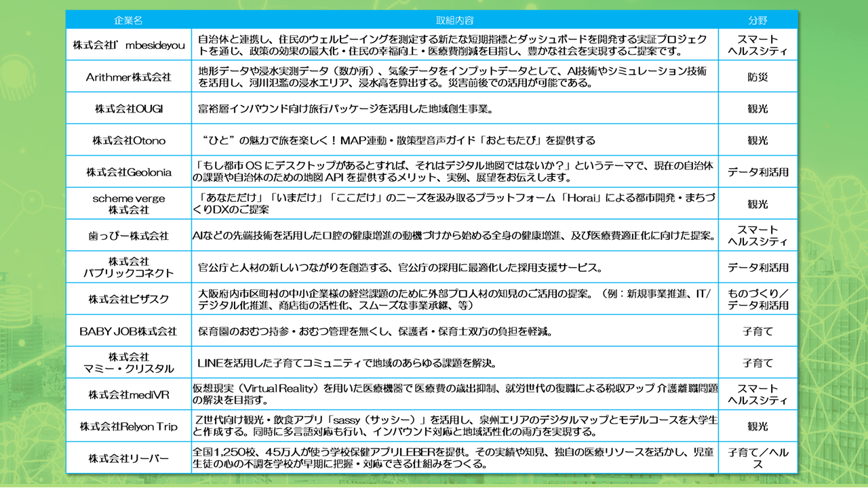The width and height of the screenshot is (868, 488).
Task: Click the BABY JOB description about おむつ持参
Action: 376,331
